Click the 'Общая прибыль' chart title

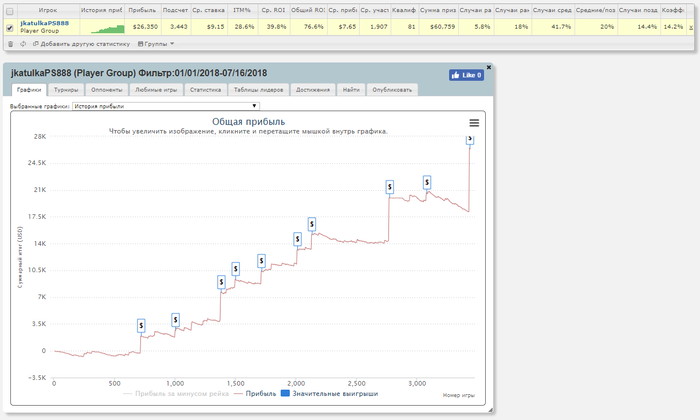click(248, 122)
